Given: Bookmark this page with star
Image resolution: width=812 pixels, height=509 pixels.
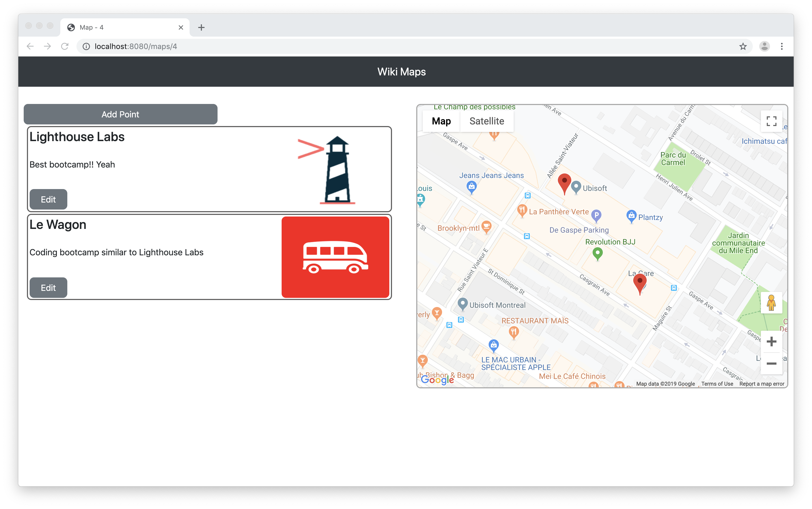Looking at the screenshot, I should [x=743, y=46].
